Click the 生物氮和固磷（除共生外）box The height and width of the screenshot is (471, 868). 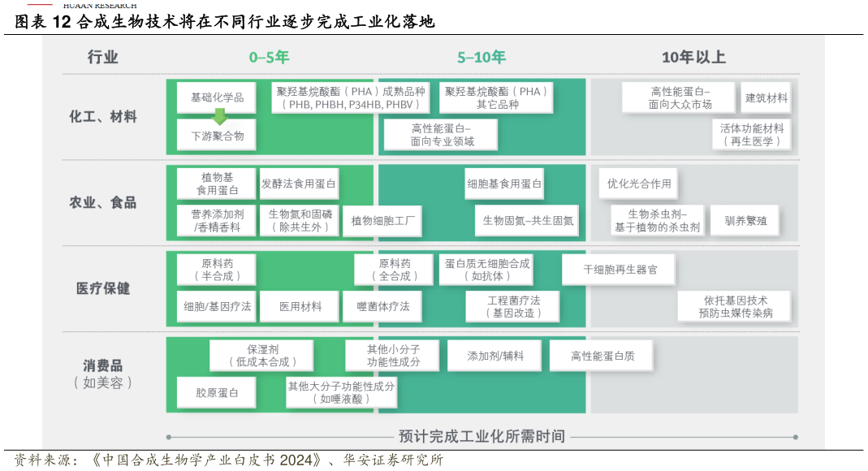tap(299, 221)
